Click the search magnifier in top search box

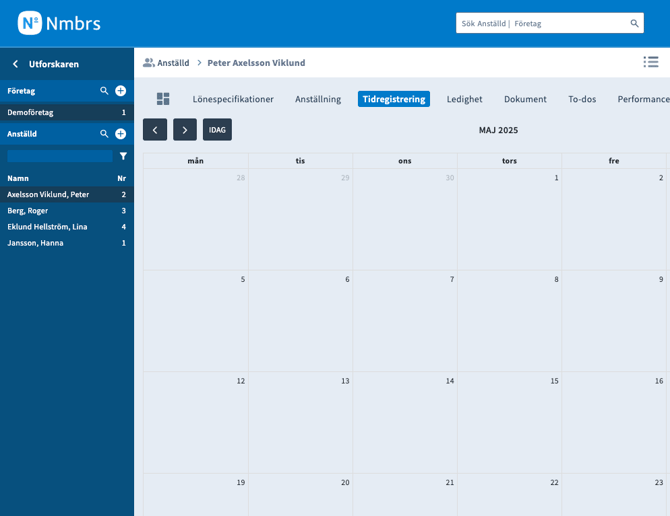634,23
